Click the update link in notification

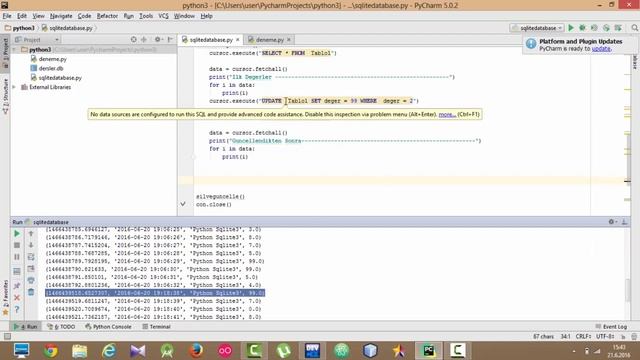point(601,49)
